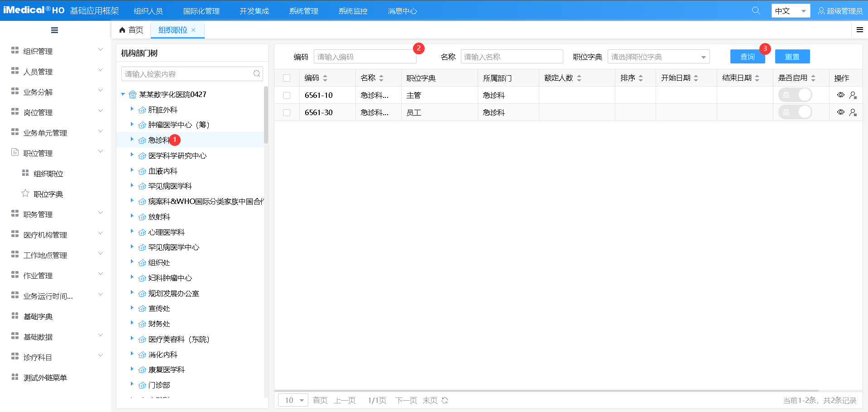Click the 查询 button
This screenshot has width=868, height=412.
point(747,57)
